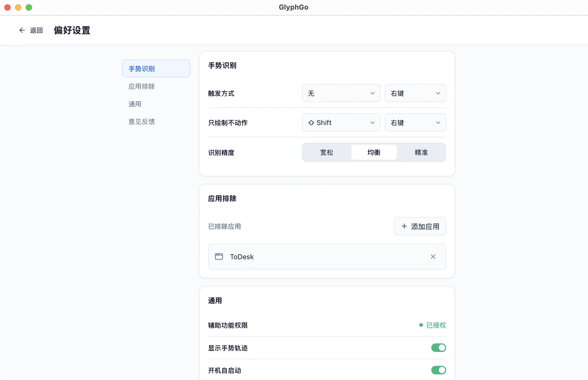This screenshot has width=588, height=380.
Task: Click the GlyphGo window title
Action: [293, 7]
